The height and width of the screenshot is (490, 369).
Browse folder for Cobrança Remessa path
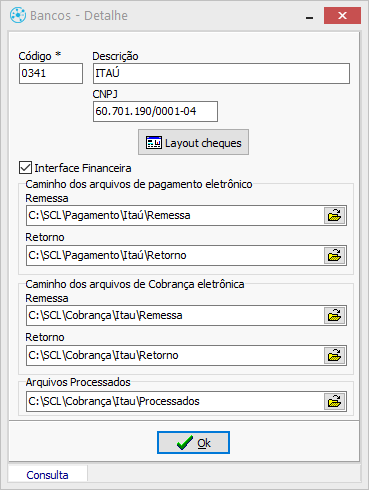(x=335, y=315)
